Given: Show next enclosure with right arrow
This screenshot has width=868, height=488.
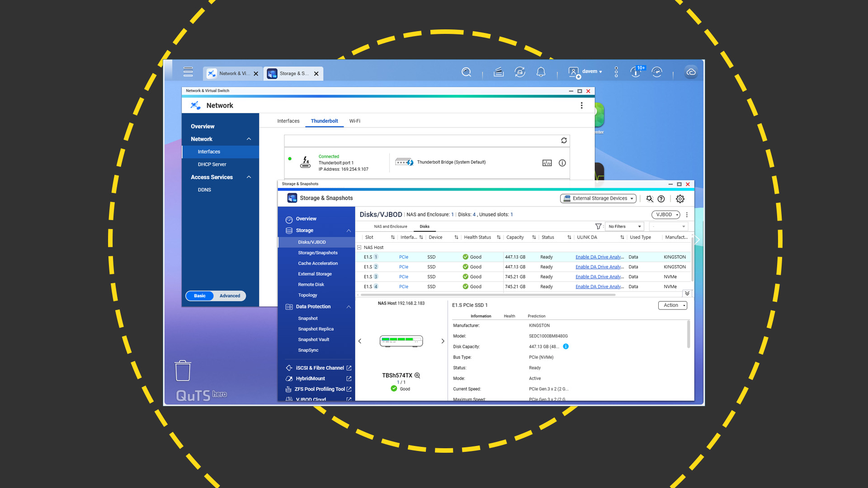Looking at the screenshot, I should point(443,341).
